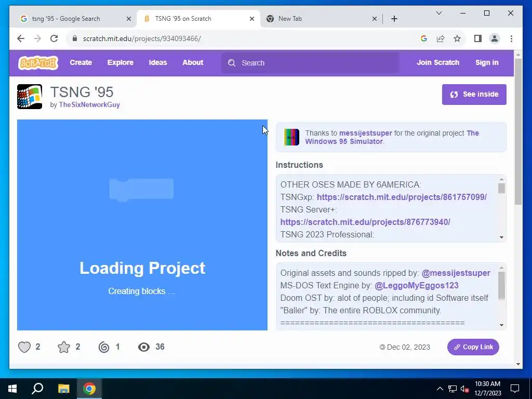Go back with the browser back arrow
Screen dimensions: 532x399
[x=21, y=38]
